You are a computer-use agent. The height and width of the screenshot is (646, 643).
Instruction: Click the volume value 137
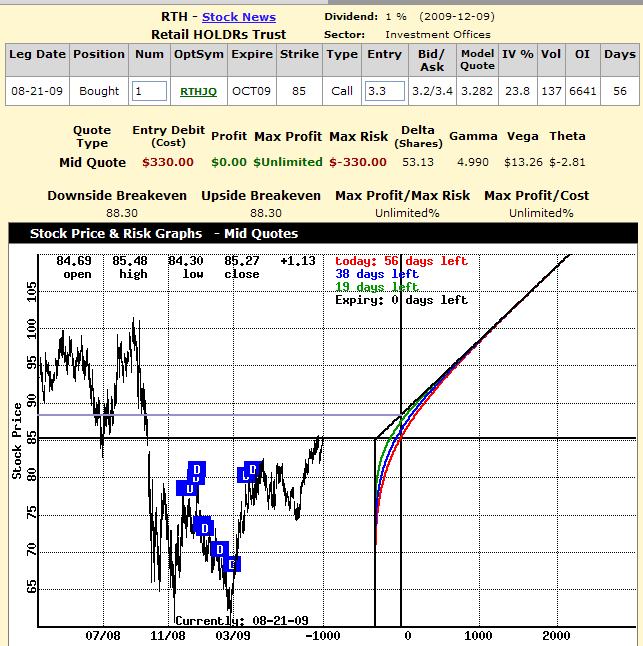click(x=551, y=91)
